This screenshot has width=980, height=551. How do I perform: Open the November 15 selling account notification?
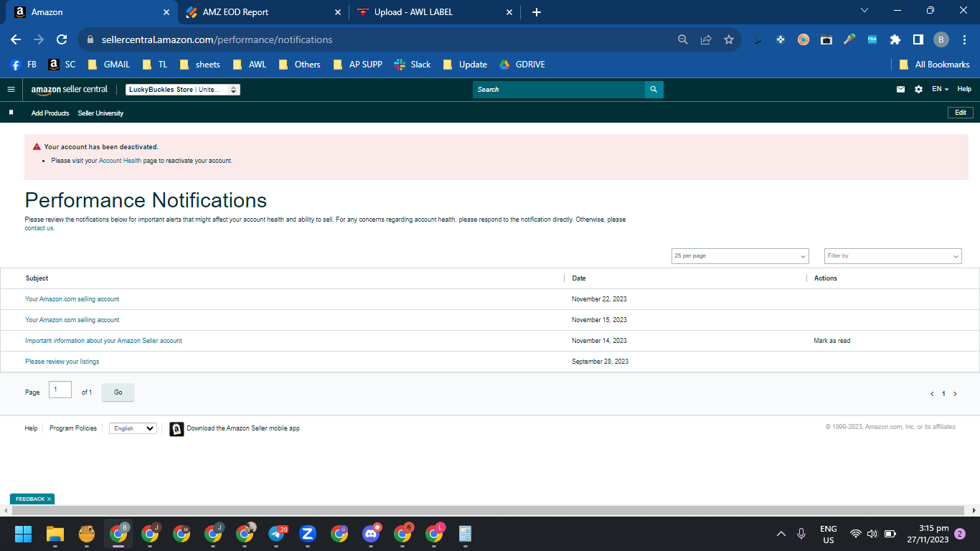72,320
